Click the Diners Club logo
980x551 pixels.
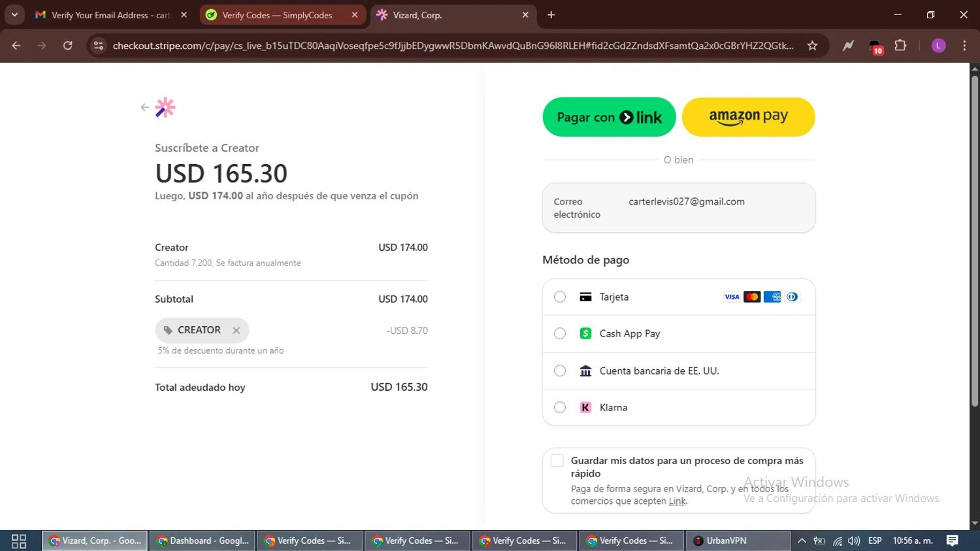click(792, 297)
